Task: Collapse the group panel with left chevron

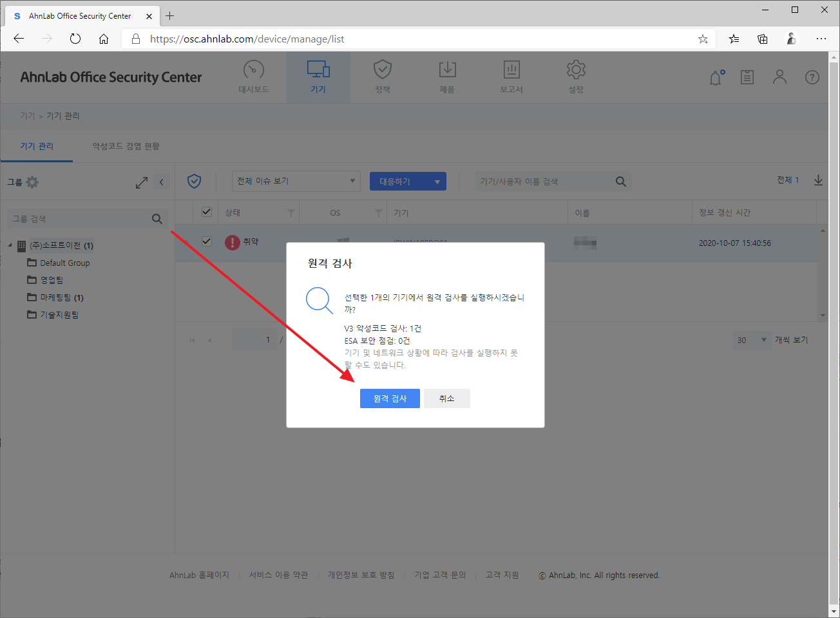Action: pos(162,182)
